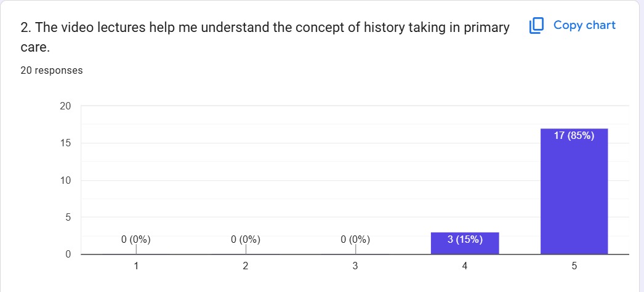Click the 0 (0%) label above rating 1
Image resolution: width=644 pixels, height=292 pixels.
tap(136, 240)
